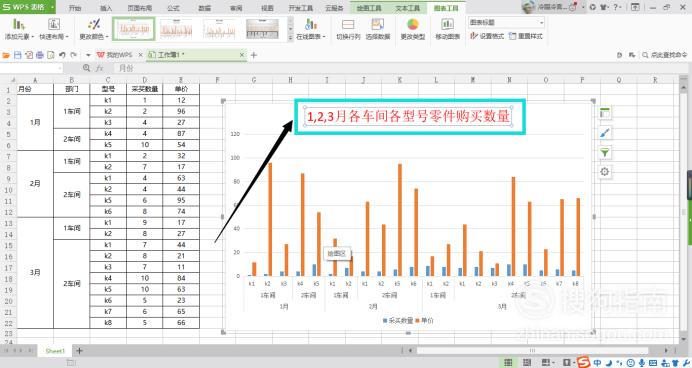692x368 pixels.
Task: Click the 切换行列 switch row/column icon
Action: pyautogui.click(x=348, y=25)
